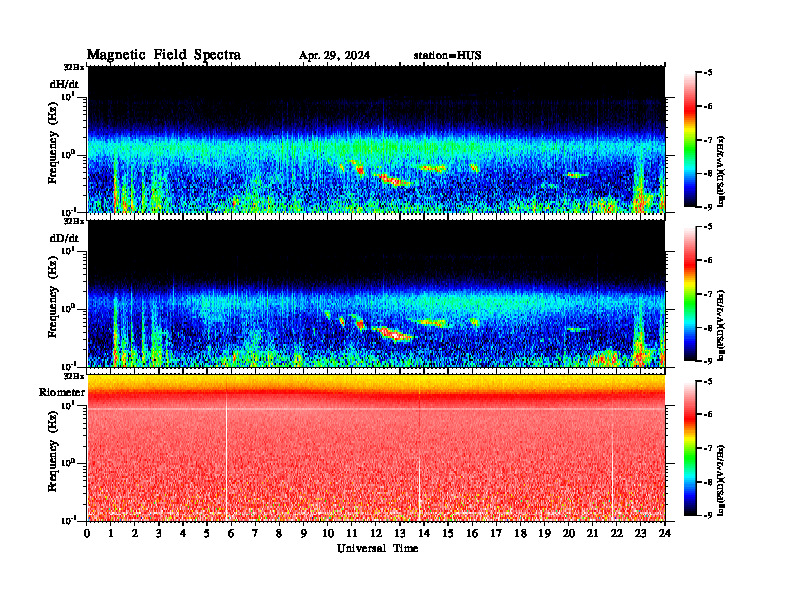Click the 10^0 frequency tick of the Riometer panel
Image resolution: width=792 pixels, height=612 pixels.
(68, 463)
